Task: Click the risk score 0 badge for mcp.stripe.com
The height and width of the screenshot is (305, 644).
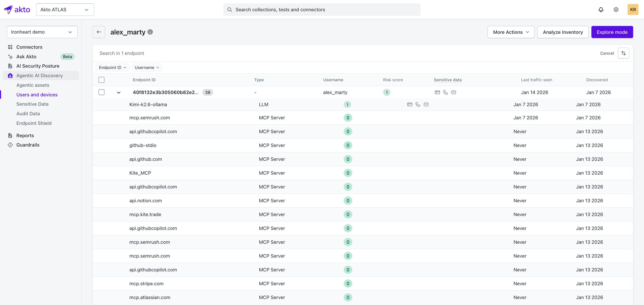Action: [348, 284]
